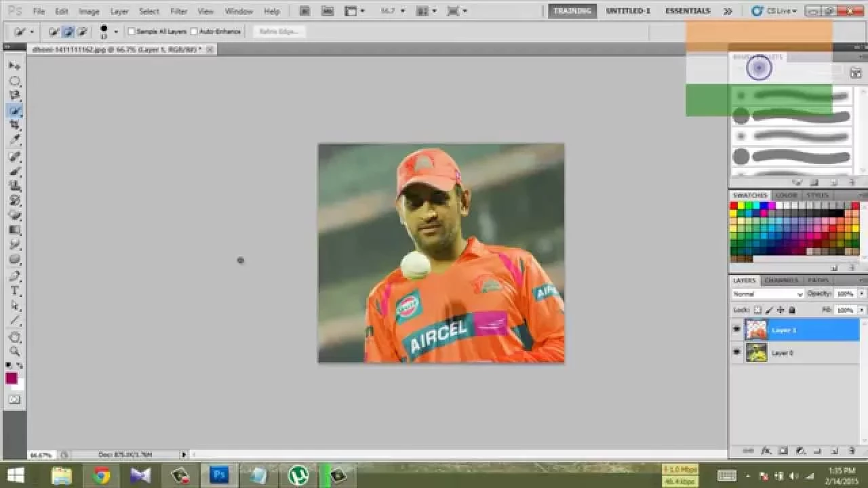Toggle lock position for the layer
868x488 pixels.
pos(781,310)
